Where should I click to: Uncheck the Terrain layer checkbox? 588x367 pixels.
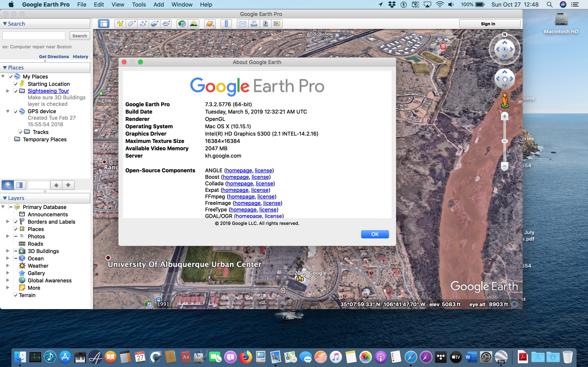(16, 295)
